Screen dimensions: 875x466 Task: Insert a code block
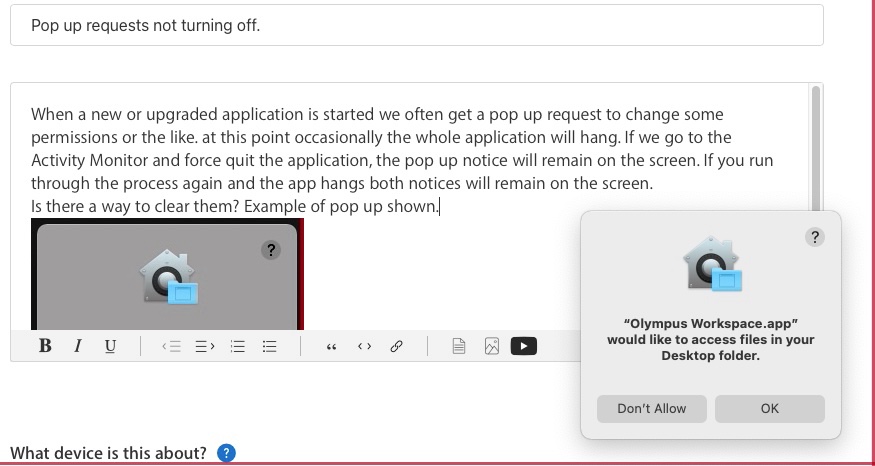tap(364, 347)
